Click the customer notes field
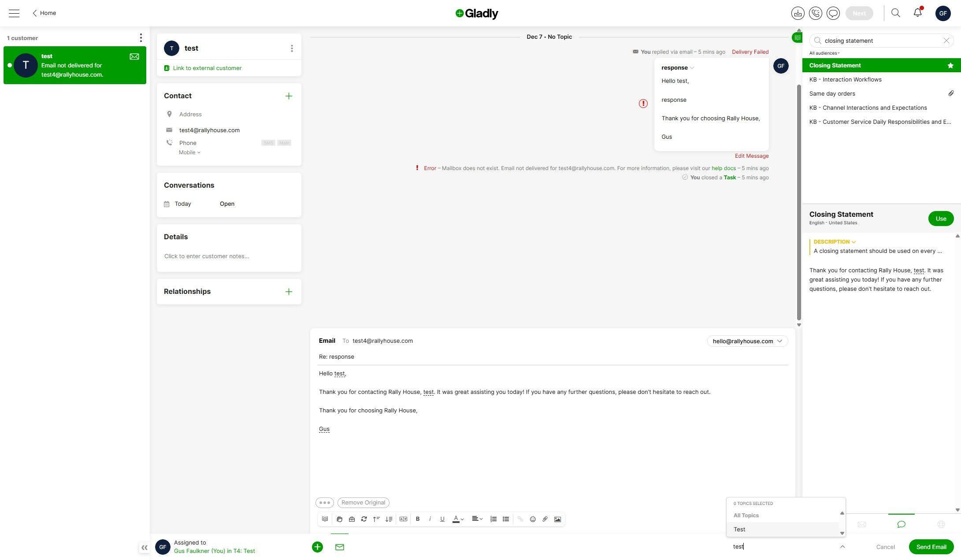The image size is (961, 560). (x=229, y=256)
